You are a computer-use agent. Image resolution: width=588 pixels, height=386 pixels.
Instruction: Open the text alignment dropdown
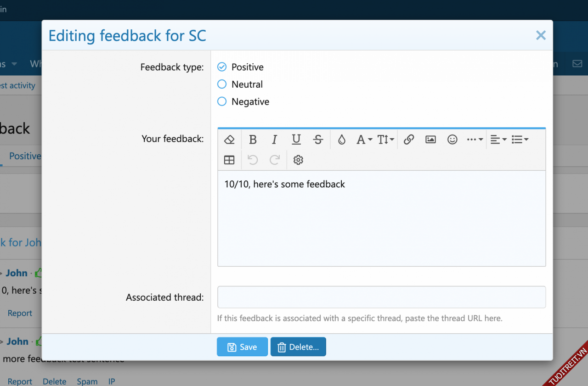point(498,140)
